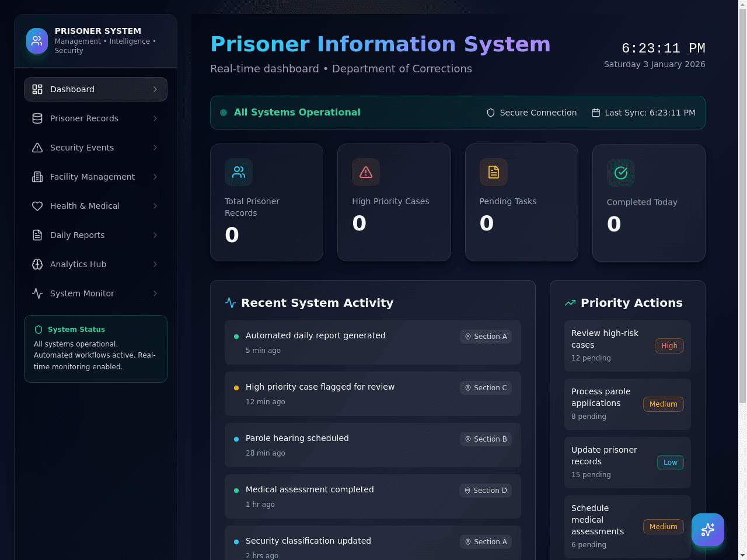Click the Analytics Hub brain icon
747x560 pixels.
tap(37, 264)
